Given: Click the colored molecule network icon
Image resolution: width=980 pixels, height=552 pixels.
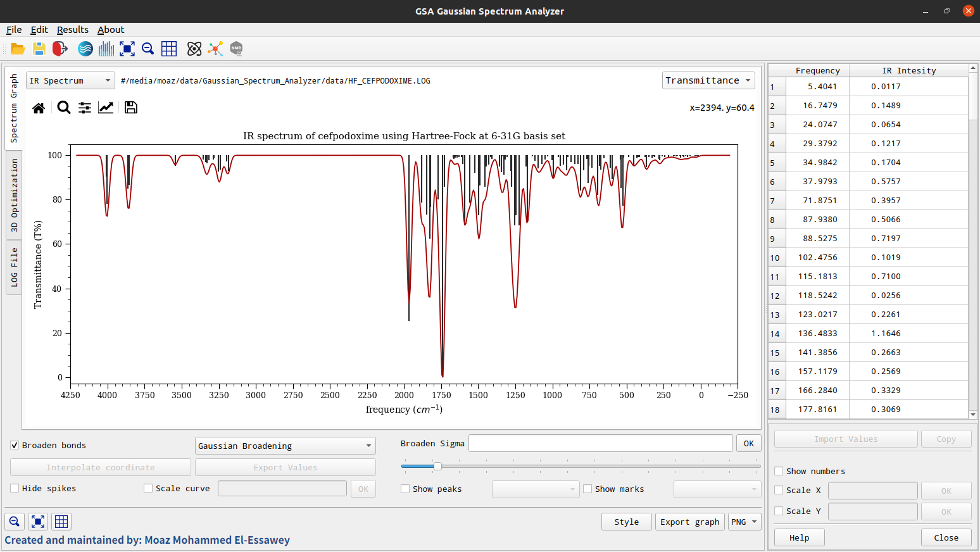Looking at the screenshot, I should (215, 49).
